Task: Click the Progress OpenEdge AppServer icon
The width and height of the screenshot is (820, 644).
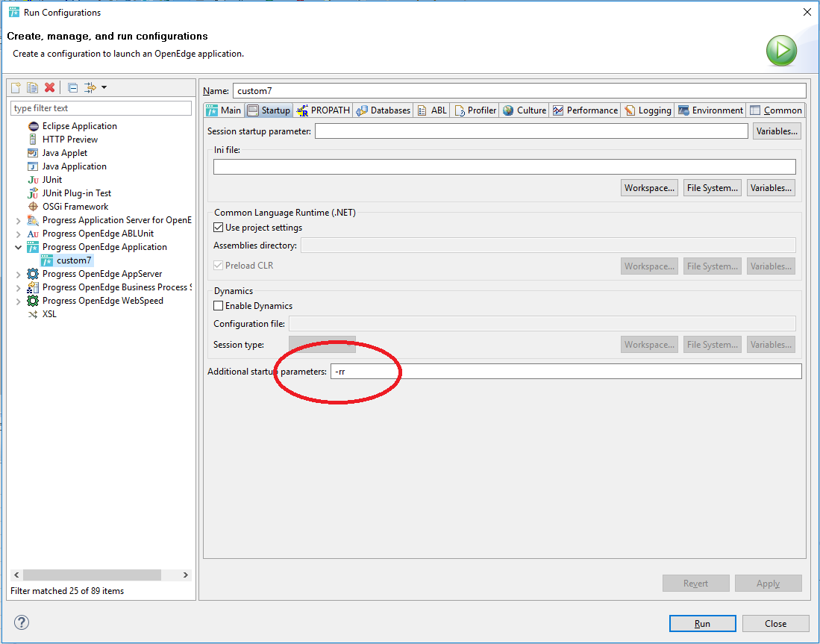Action: pos(33,274)
